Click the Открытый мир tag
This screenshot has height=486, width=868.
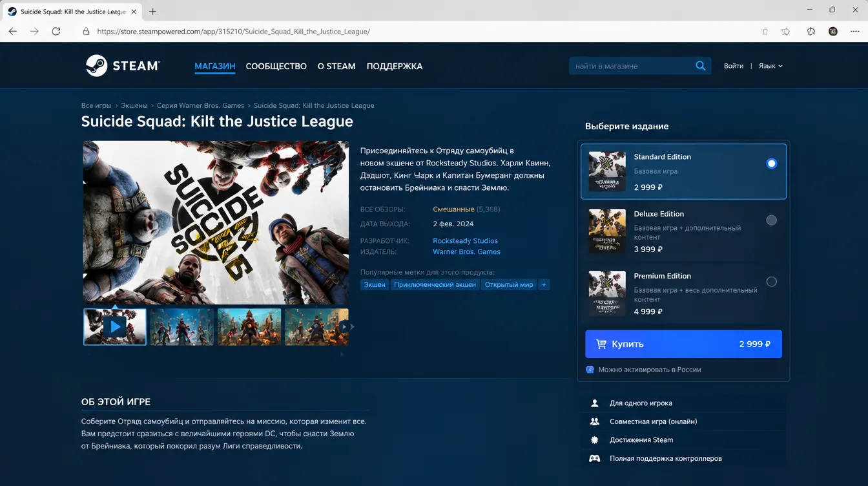[509, 285]
